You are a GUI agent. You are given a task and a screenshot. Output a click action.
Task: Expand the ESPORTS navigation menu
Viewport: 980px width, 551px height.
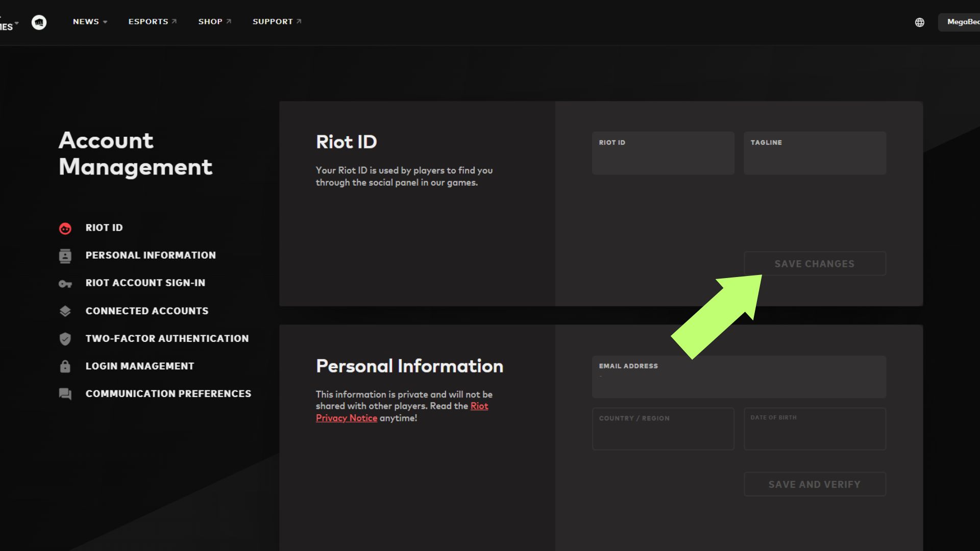pyautogui.click(x=148, y=21)
